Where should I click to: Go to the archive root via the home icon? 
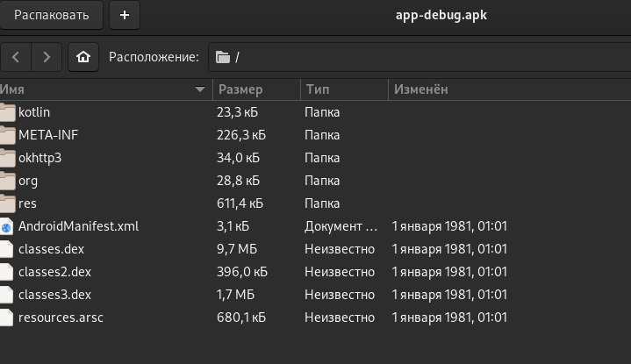pos(83,57)
